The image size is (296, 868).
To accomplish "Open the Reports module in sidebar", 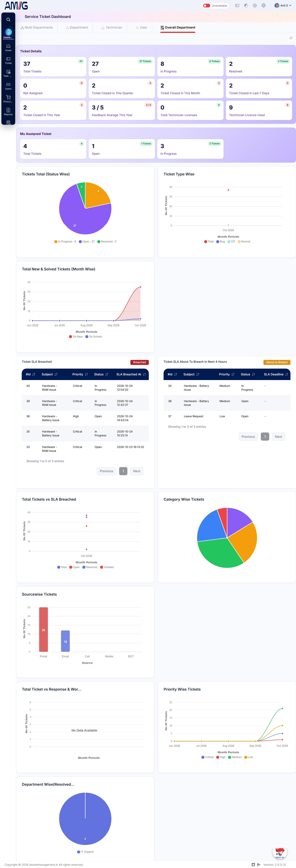I will click(8, 111).
